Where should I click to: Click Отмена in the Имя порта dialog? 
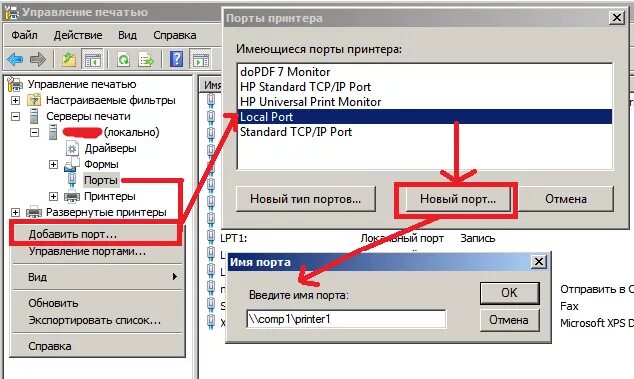pos(509,320)
